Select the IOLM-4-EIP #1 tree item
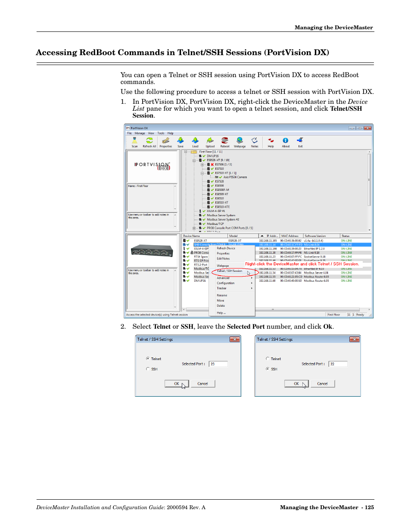 (216, 211)
